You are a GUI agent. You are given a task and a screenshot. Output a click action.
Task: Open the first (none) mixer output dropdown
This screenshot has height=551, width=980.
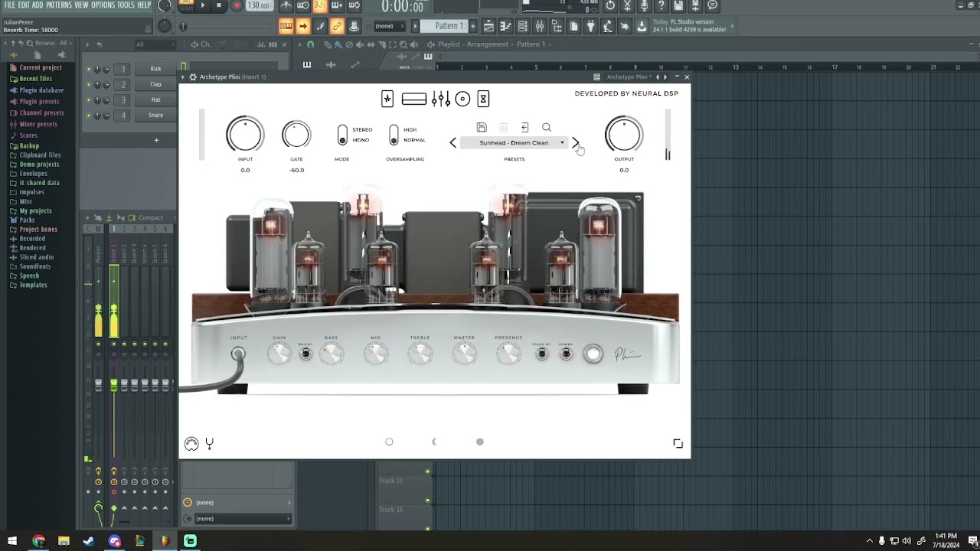(237, 503)
